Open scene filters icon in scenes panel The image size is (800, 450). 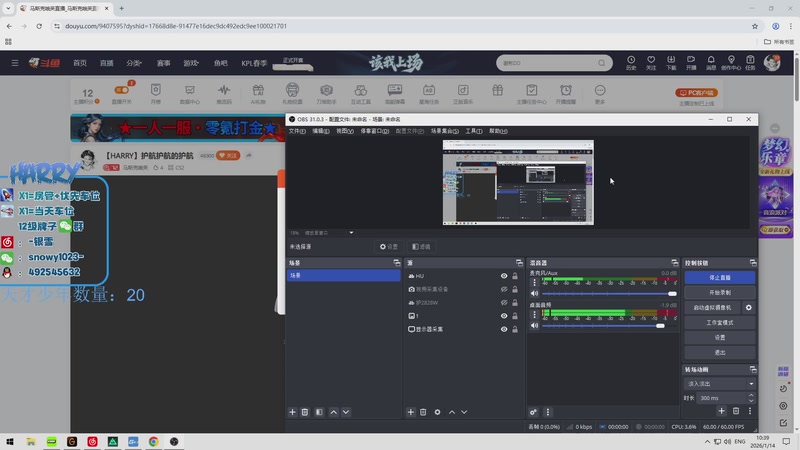pos(319,412)
